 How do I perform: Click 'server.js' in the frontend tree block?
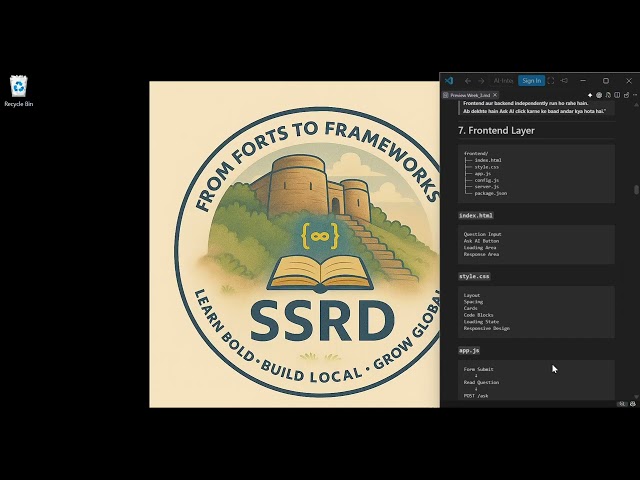click(x=487, y=187)
